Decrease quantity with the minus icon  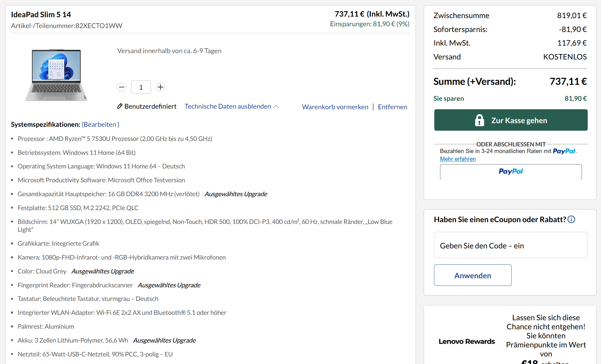pyautogui.click(x=122, y=87)
